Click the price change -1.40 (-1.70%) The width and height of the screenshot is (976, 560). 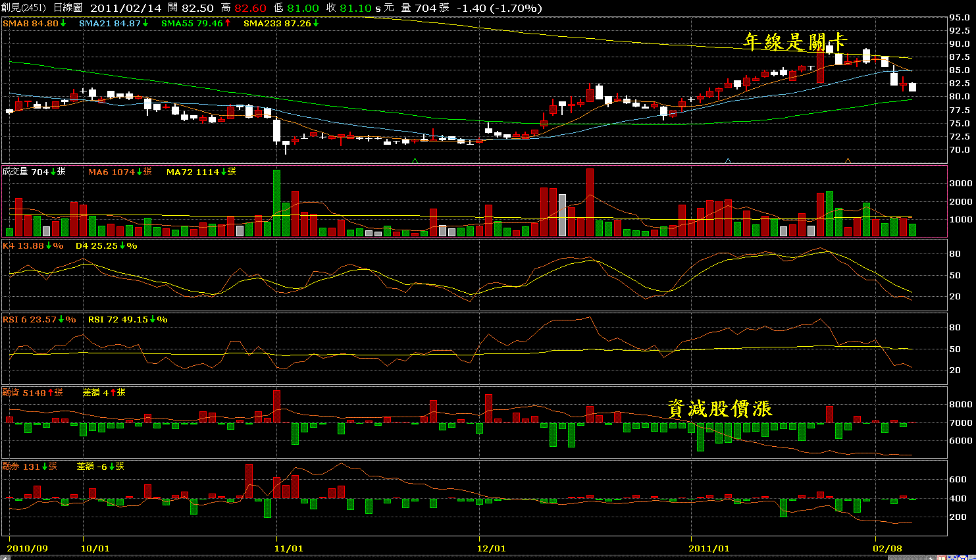tap(499, 8)
